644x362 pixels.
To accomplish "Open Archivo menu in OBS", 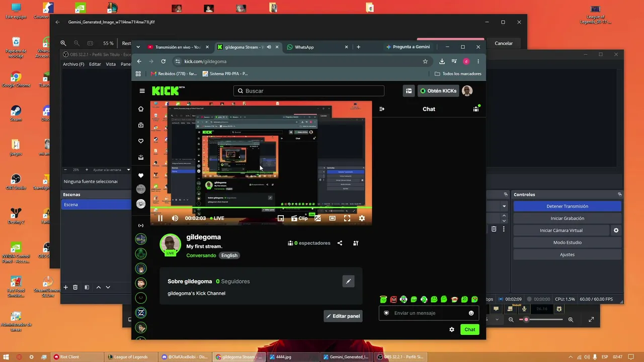I will pos(73,64).
